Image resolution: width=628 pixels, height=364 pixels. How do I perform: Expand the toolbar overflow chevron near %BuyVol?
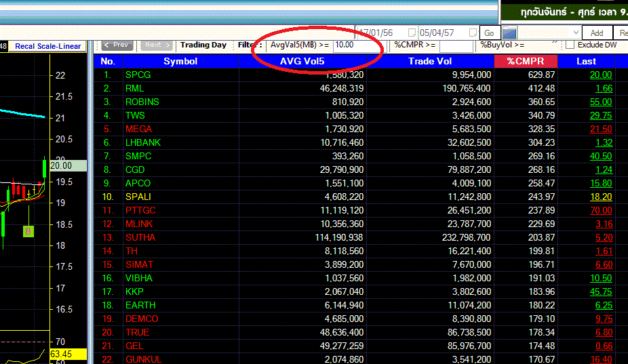pos(554,41)
